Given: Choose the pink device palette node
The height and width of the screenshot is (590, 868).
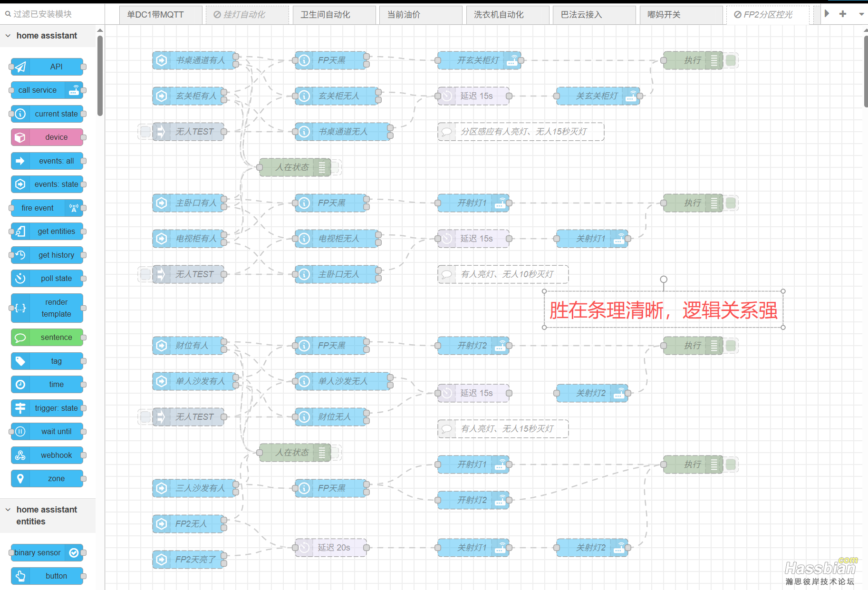Looking at the screenshot, I should coord(47,137).
